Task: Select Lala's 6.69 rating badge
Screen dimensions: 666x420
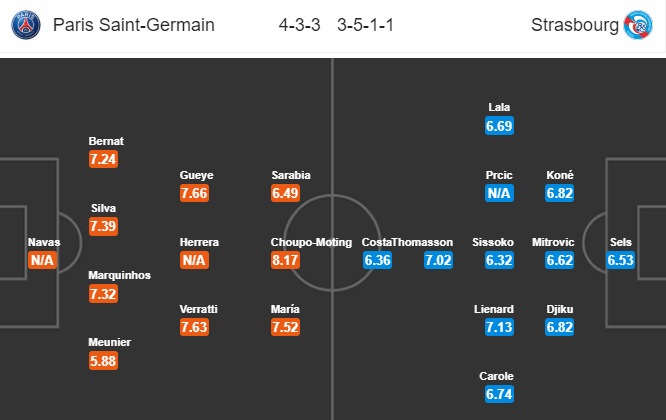Action: coord(500,126)
